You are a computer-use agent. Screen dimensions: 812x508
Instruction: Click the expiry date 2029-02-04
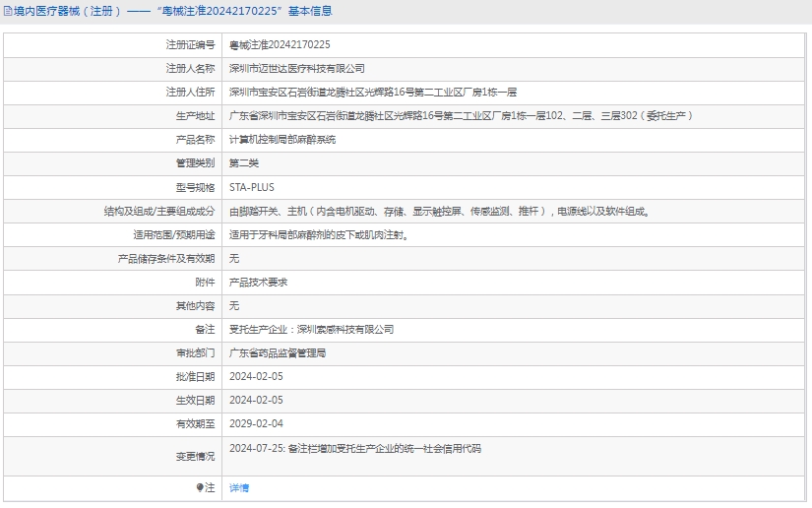pyautogui.click(x=256, y=423)
